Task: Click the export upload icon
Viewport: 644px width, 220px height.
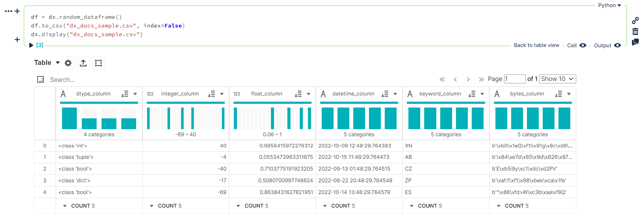Action: pyautogui.click(x=83, y=63)
